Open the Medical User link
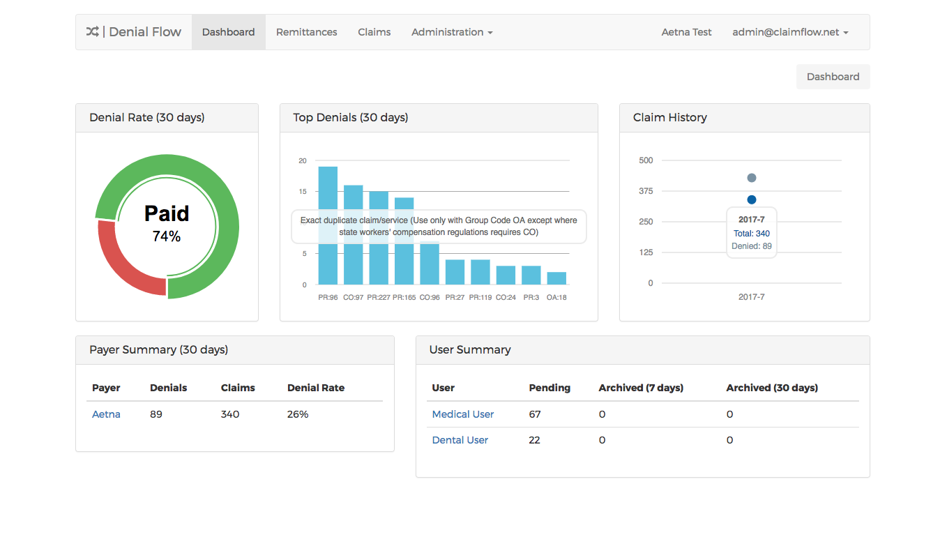 (x=462, y=414)
